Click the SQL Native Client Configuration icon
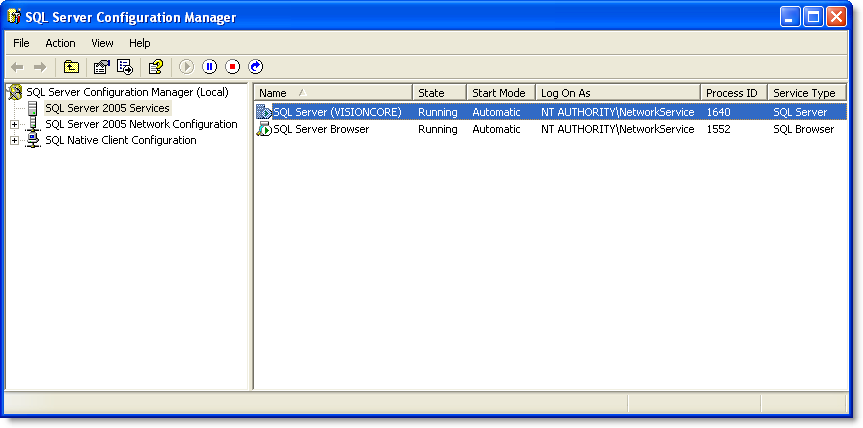The width and height of the screenshot is (863, 428). tap(33, 140)
